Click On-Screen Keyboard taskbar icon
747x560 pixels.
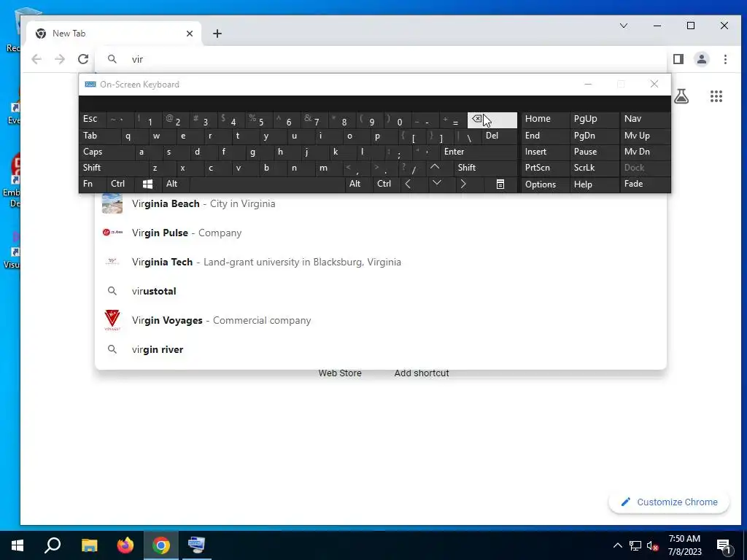point(196,545)
